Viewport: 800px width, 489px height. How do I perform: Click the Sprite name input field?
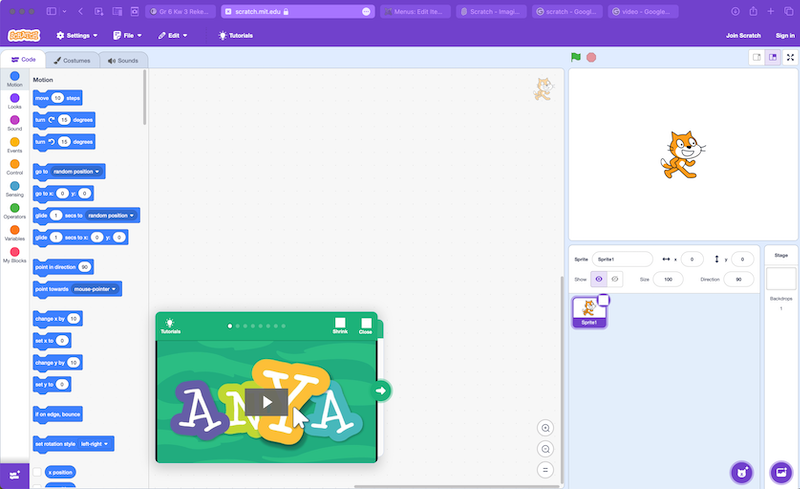click(x=622, y=259)
